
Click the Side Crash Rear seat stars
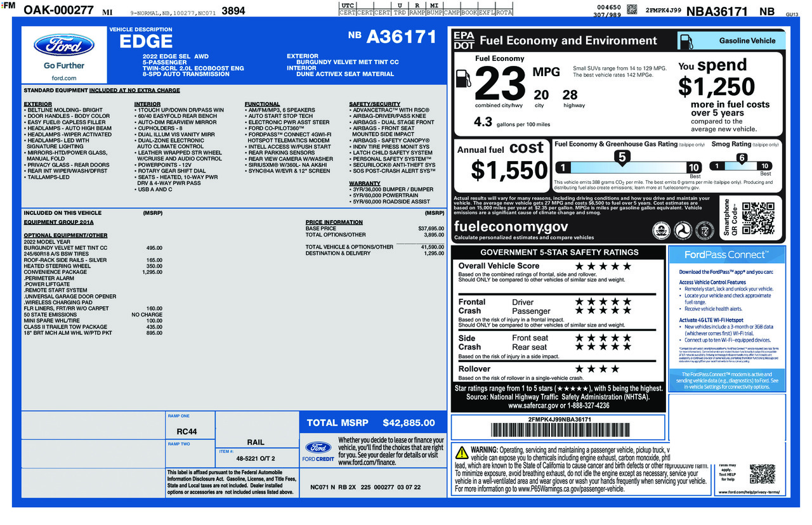(x=603, y=347)
